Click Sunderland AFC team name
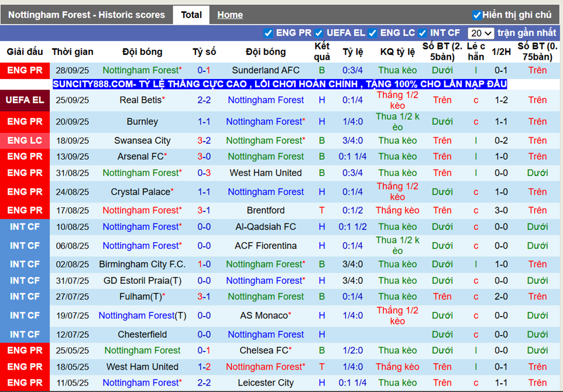Screen dimensions: 563x392 coord(266,70)
